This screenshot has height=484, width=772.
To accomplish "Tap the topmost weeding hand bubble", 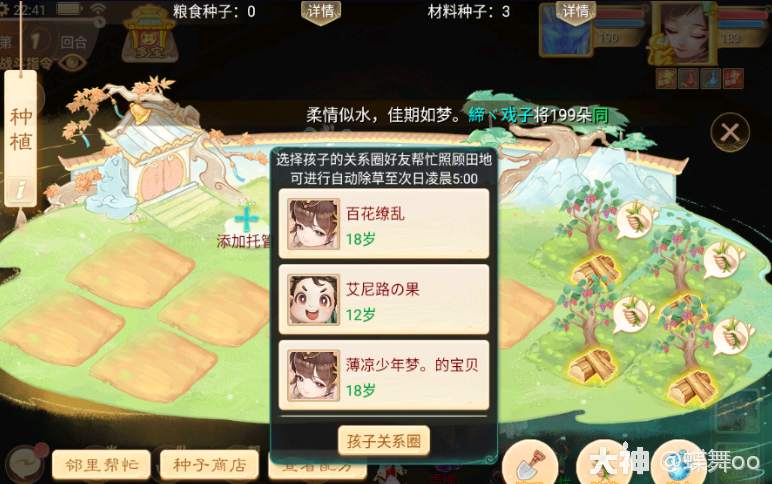I will [636, 220].
